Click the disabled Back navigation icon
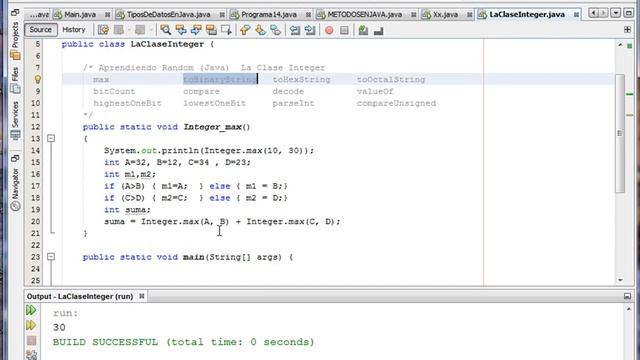 tap(119, 30)
